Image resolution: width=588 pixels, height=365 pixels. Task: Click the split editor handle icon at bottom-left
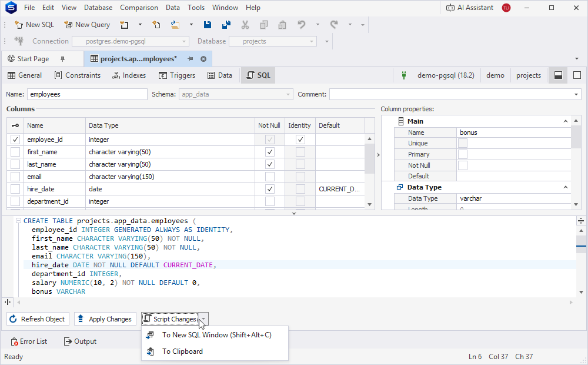pyautogui.click(x=8, y=302)
